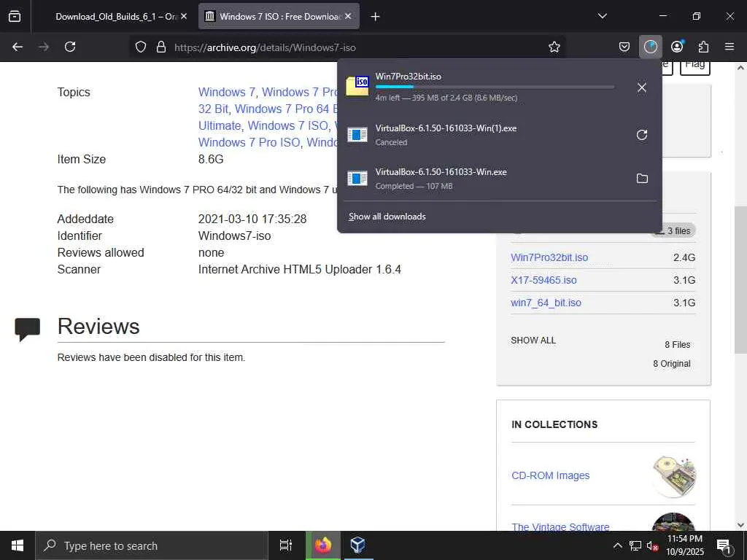The width and height of the screenshot is (747, 560).
Task: Reload the current page
Action: coord(70,47)
